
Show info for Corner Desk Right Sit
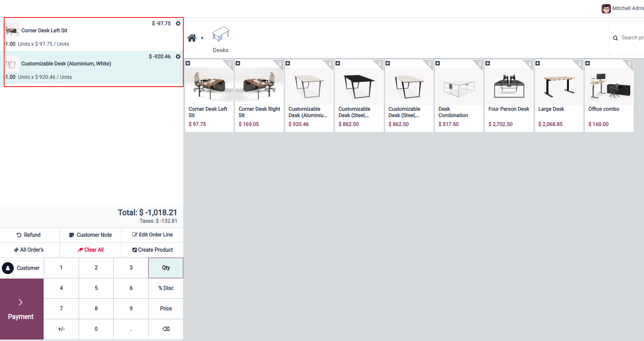coord(280,64)
